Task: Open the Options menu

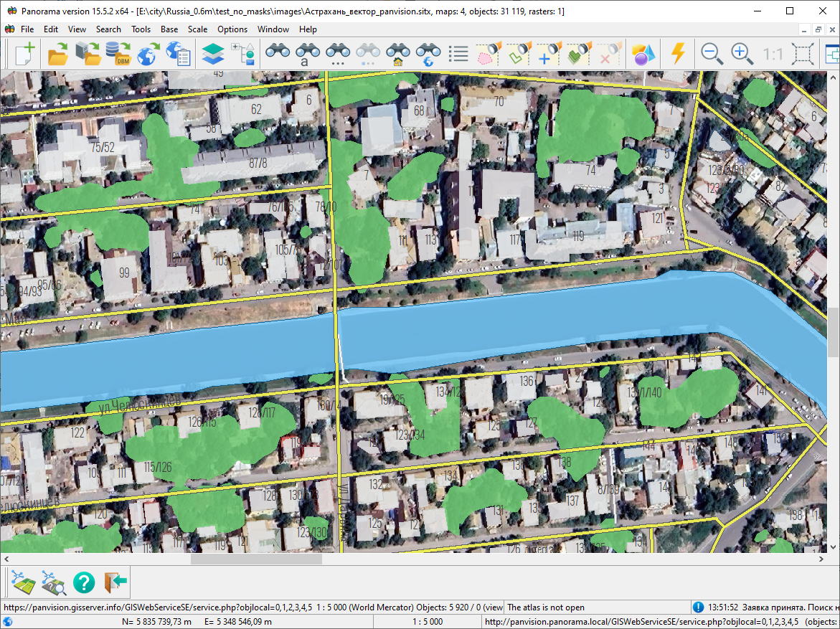Action: (x=232, y=29)
